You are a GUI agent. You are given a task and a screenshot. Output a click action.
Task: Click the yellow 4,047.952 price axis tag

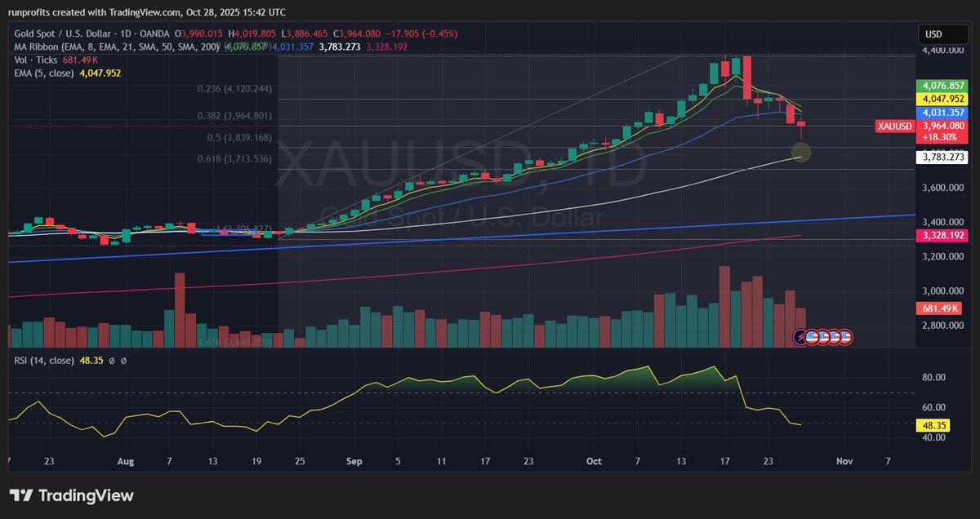pyautogui.click(x=942, y=99)
